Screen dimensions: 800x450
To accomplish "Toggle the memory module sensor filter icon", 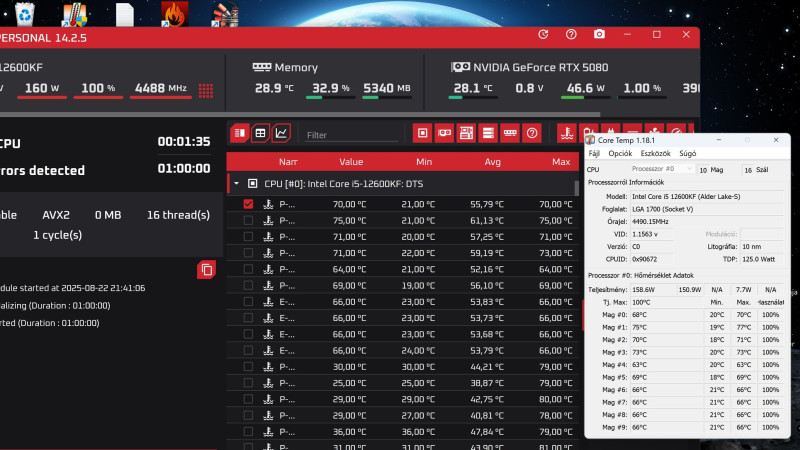I will coord(510,133).
